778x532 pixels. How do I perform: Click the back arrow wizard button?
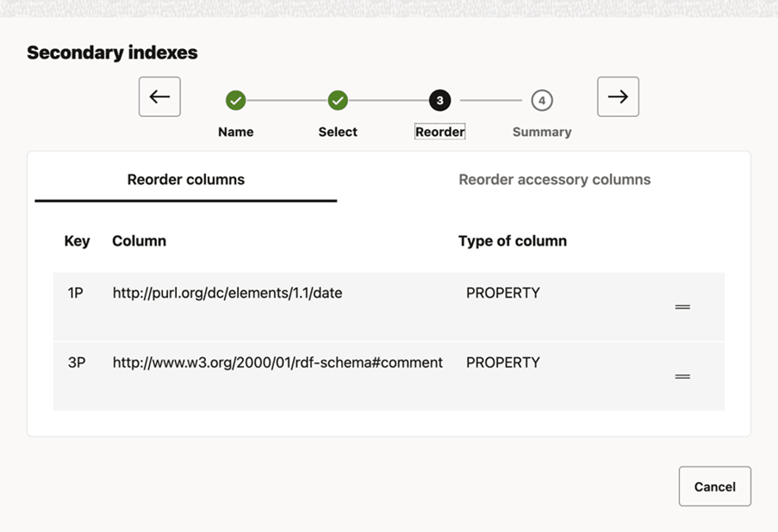[159, 96]
